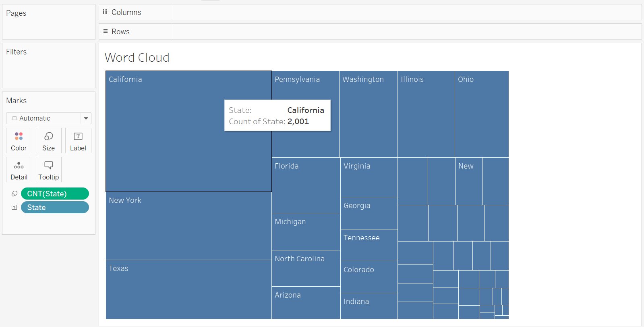644x327 pixels.
Task: Open the Automatic mark type dropdown
Action: tap(44, 118)
